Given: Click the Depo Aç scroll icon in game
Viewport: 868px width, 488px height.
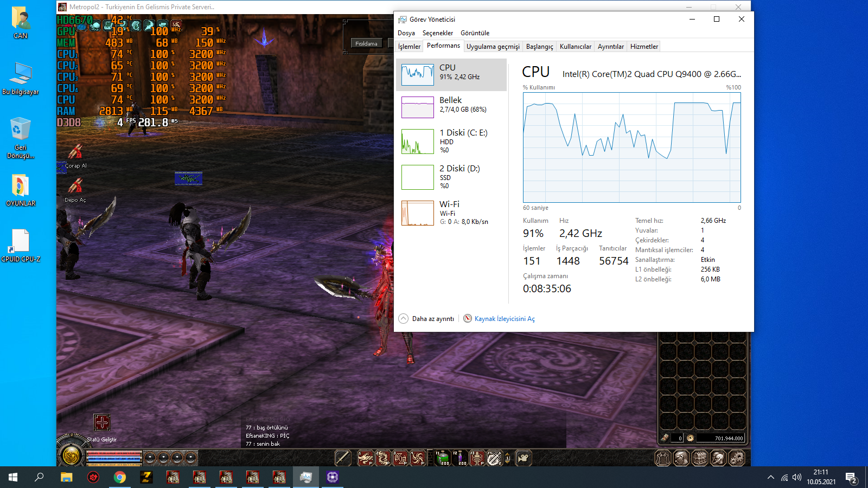Looking at the screenshot, I should [75, 186].
